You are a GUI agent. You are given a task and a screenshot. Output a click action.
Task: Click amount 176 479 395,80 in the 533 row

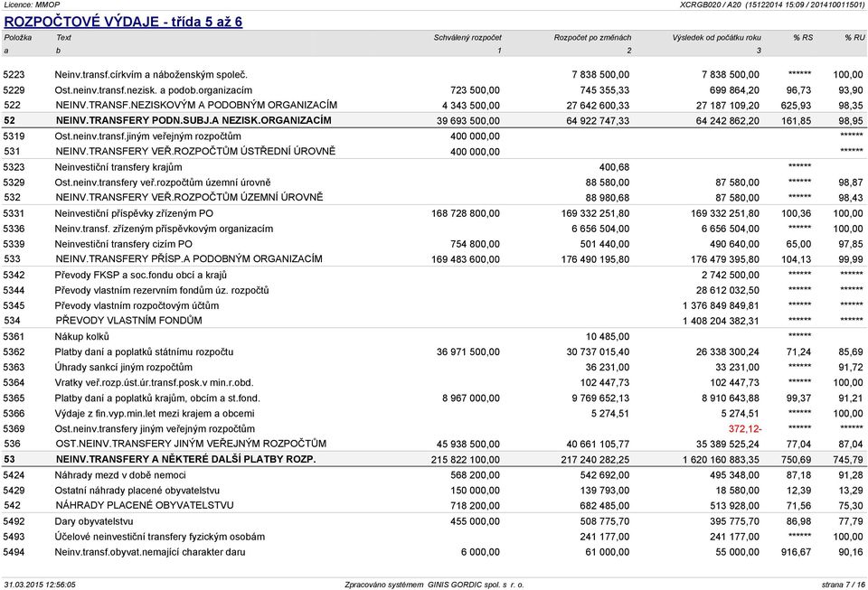(x=725, y=259)
